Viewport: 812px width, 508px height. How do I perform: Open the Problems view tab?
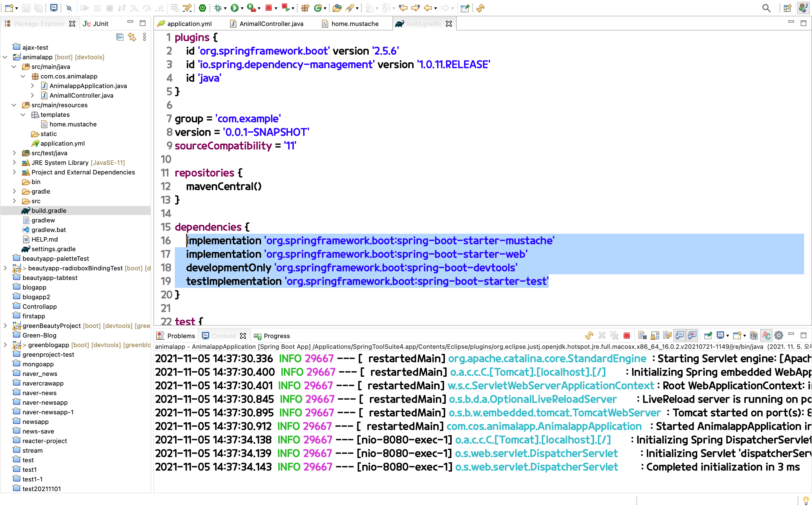click(x=176, y=336)
